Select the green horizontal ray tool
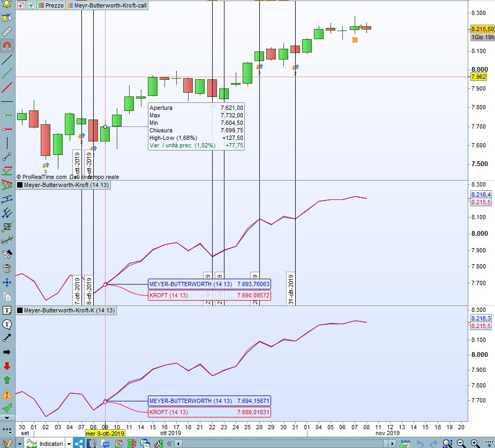Viewport: 495px width, 448px height. (6, 115)
